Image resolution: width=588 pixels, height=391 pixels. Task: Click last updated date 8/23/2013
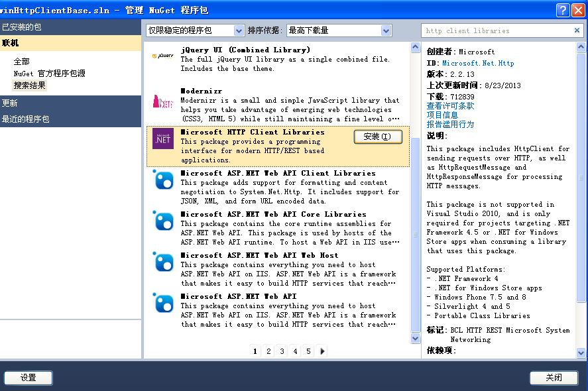(x=502, y=85)
